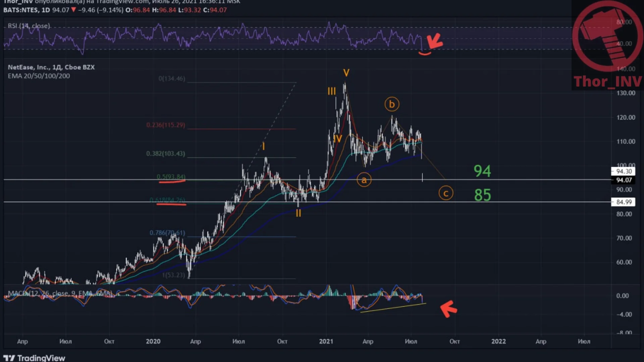
Task: Click the 0.236(115.29) Fibonacci level label
Action: (x=166, y=125)
